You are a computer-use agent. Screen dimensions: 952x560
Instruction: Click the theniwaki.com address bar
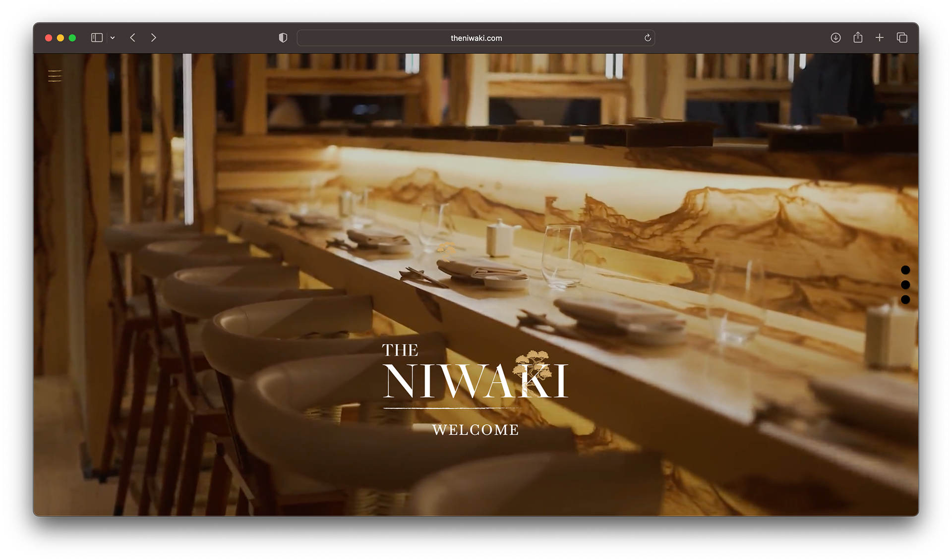476,38
